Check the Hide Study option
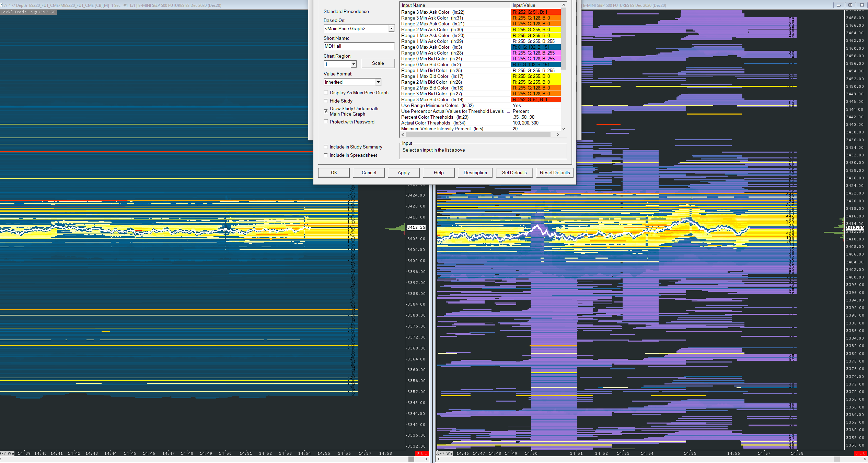Image resolution: width=868 pixels, height=463 pixels. (x=326, y=101)
